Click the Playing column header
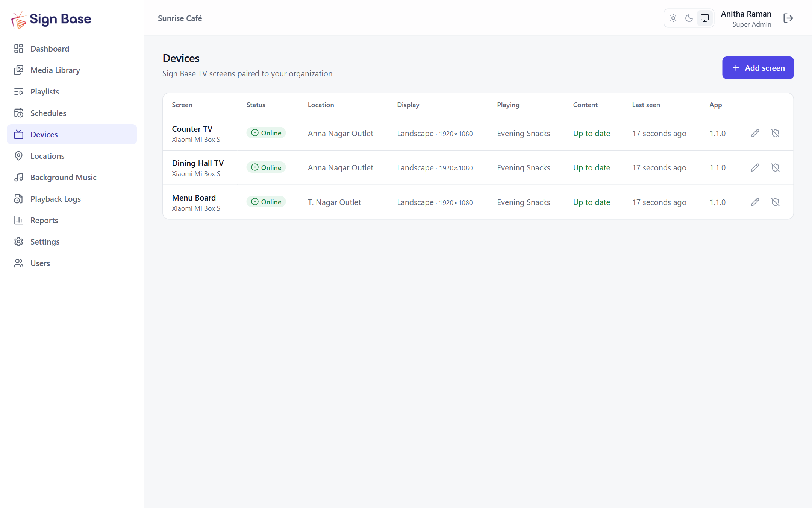The width and height of the screenshot is (812, 508). [508, 105]
